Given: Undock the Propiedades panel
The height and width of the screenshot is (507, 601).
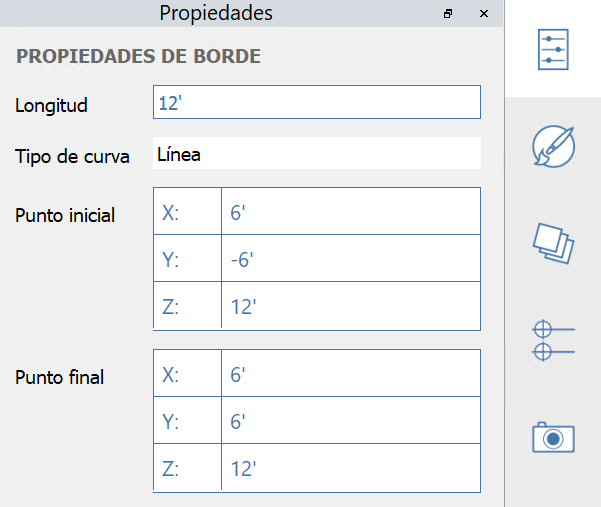Looking at the screenshot, I should 448,14.
